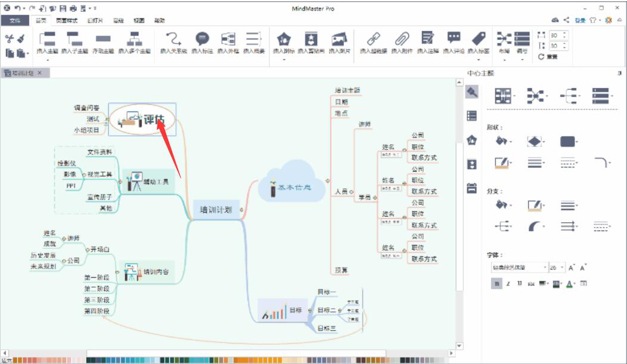
Task: Click the Insert Clipart (插入剪贴画) icon
Action: [x=311, y=39]
